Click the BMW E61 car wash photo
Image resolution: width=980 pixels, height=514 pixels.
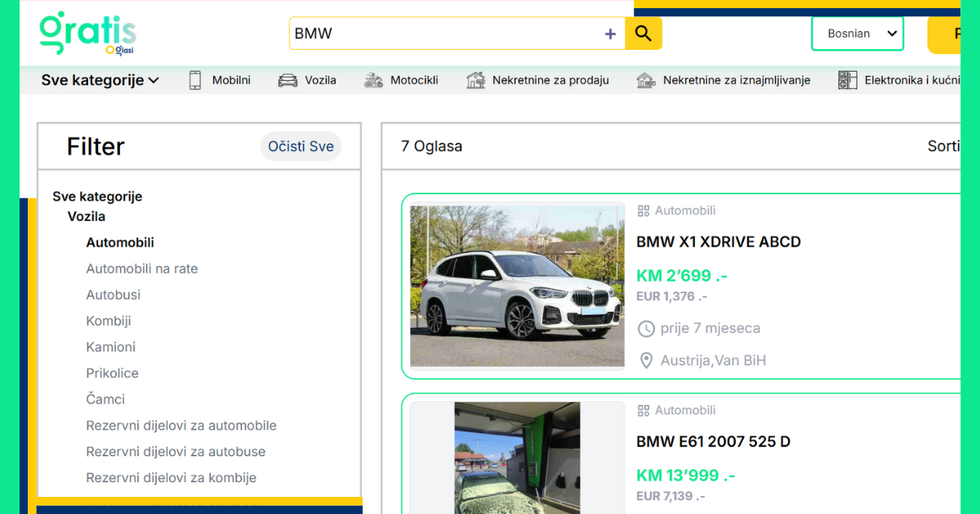(x=517, y=458)
